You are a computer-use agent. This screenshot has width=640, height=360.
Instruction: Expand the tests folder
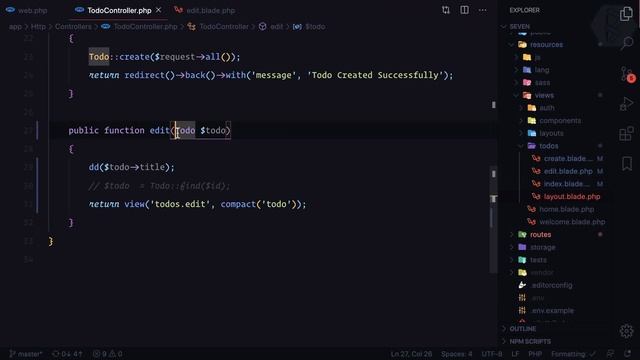click(x=538, y=260)
